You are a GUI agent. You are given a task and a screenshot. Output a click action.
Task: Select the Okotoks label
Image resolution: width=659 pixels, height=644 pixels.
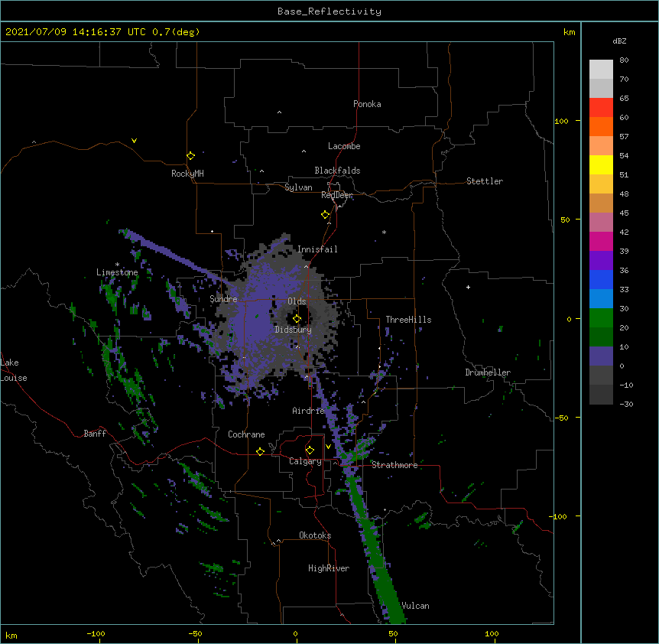click(315, 535)
